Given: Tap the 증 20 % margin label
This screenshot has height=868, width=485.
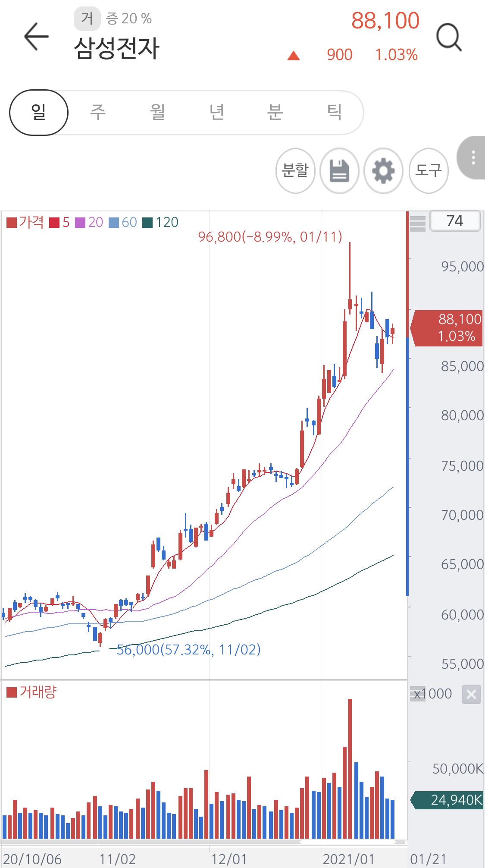Looking at the screenshot, I should click(x=129, y=19).
